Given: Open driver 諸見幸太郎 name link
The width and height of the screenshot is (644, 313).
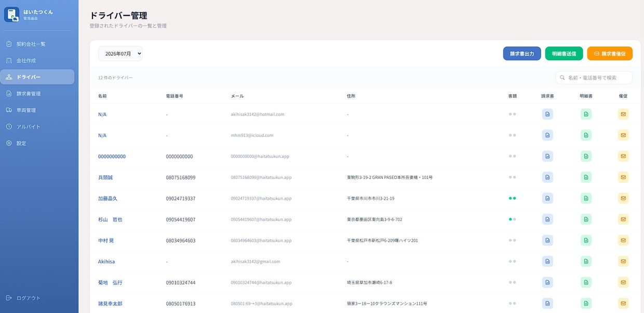Looking at the screenshot, I should 110,304.
